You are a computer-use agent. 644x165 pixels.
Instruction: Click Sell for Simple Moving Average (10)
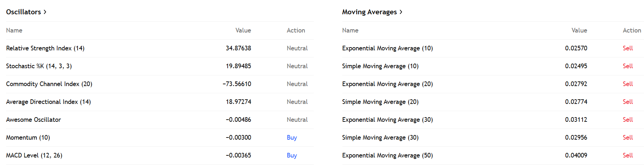click(x=628, y=66)
